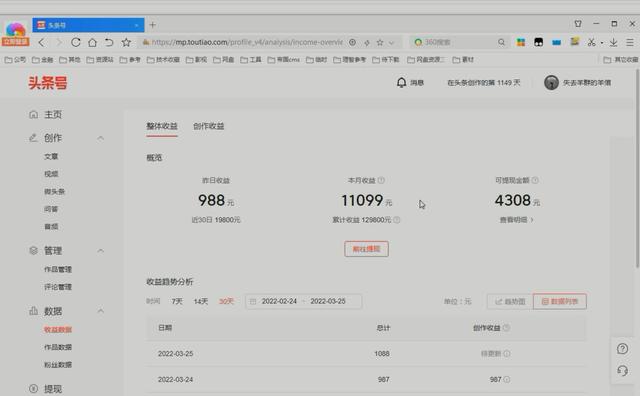
Task: Click the info icon beside 987 创作收益
Action: click(x=507, y=379)
